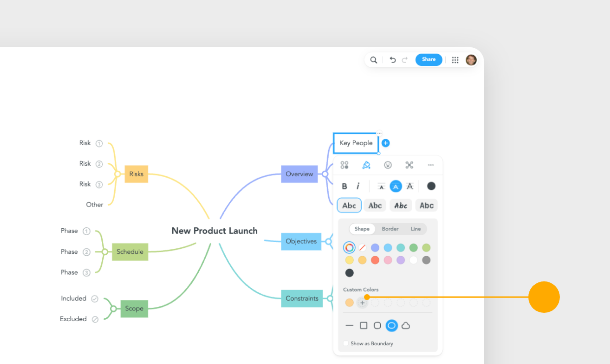Switch to the Border tab

(x=390, y=229)
